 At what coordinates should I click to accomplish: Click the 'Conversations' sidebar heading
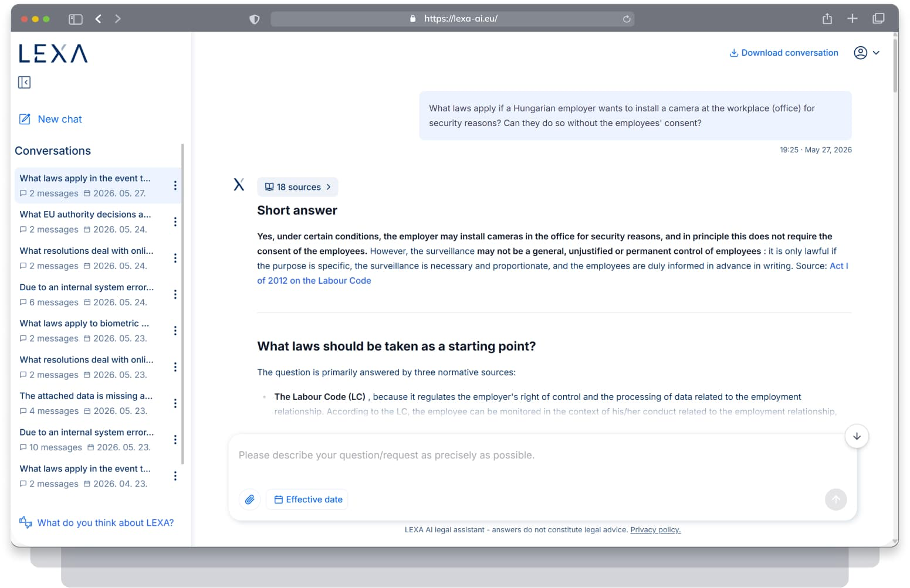point(53,151)
